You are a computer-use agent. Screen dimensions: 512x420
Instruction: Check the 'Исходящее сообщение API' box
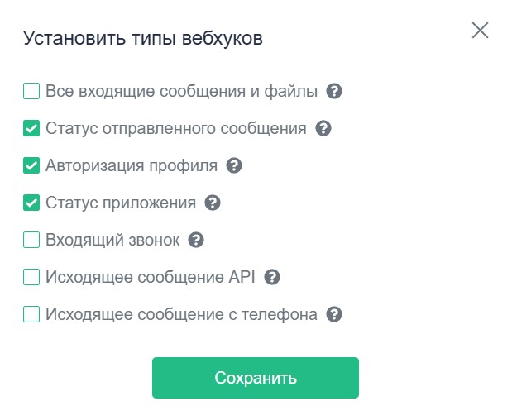click(x=31, y=277)
